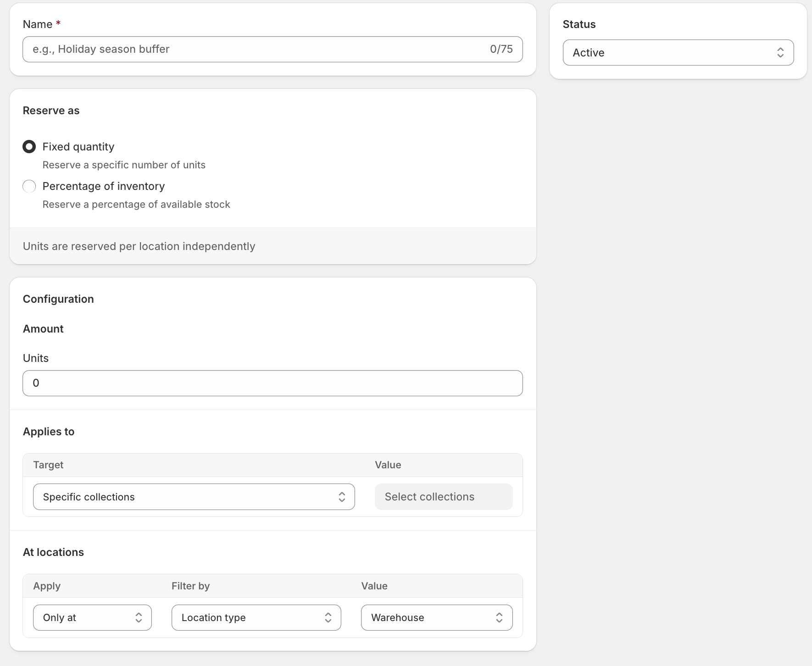Click the chevron arrows beside Only at
The height and width of the screenshot is (666, 812).
[139, 618]
